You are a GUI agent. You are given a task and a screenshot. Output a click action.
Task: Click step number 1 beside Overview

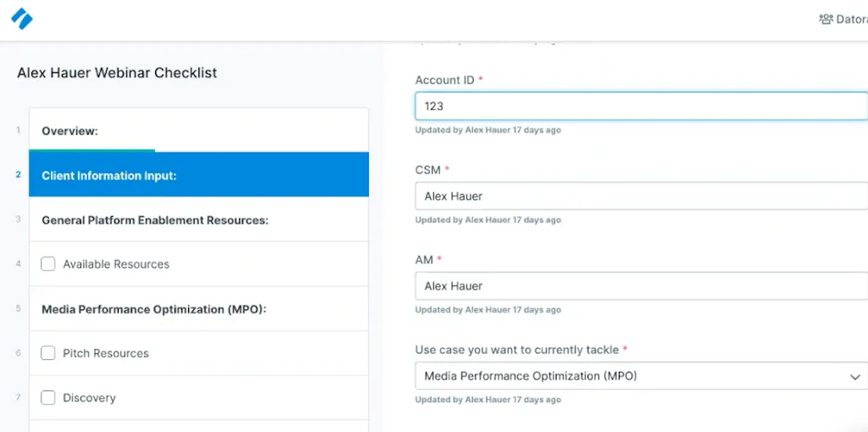pos(19,130)
